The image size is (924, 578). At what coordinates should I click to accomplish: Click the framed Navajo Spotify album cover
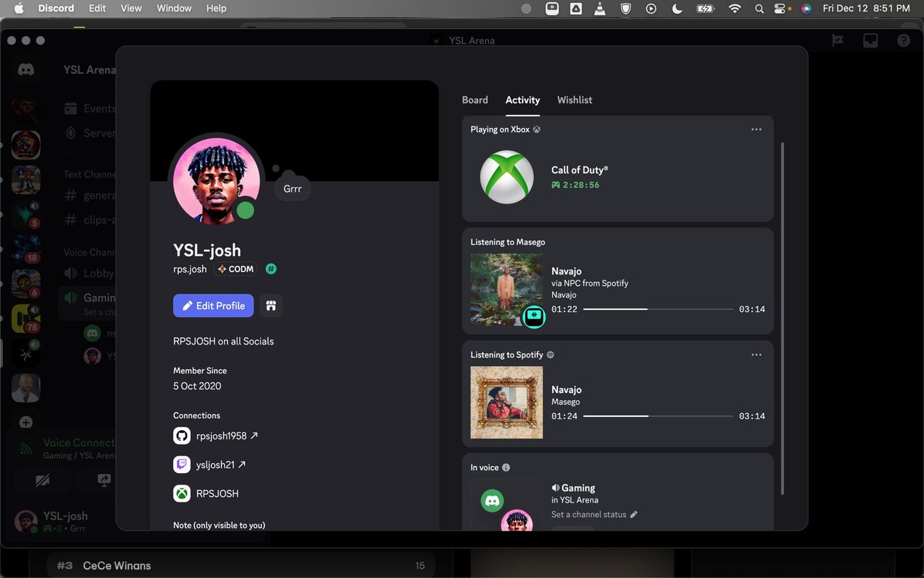(507, 402)
